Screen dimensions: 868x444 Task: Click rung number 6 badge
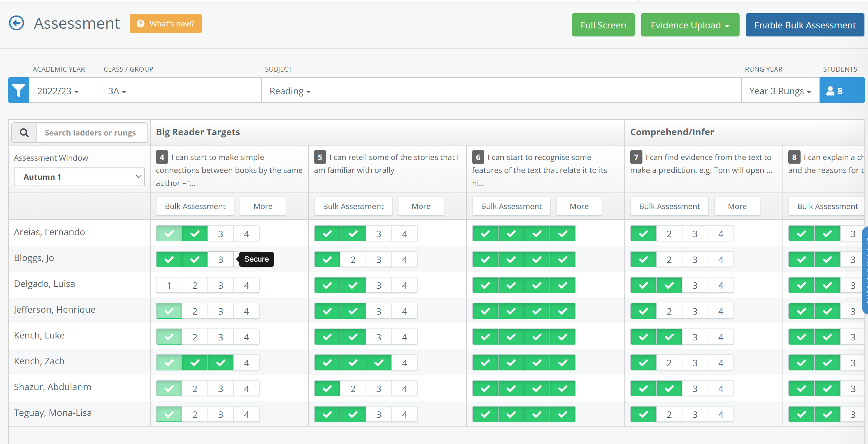pyautogui.click(x=478, y=157)
